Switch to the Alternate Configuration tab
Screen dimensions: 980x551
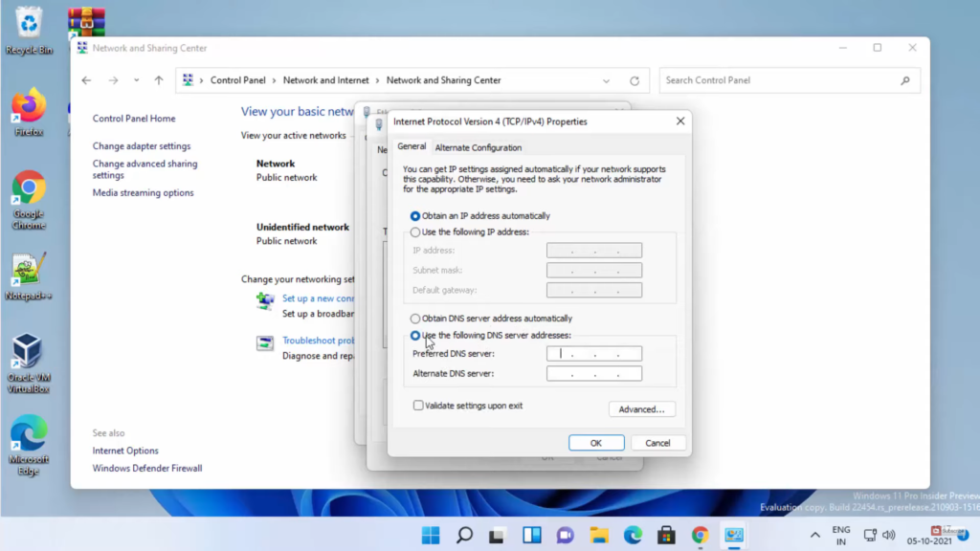click(x=478, y=147)
